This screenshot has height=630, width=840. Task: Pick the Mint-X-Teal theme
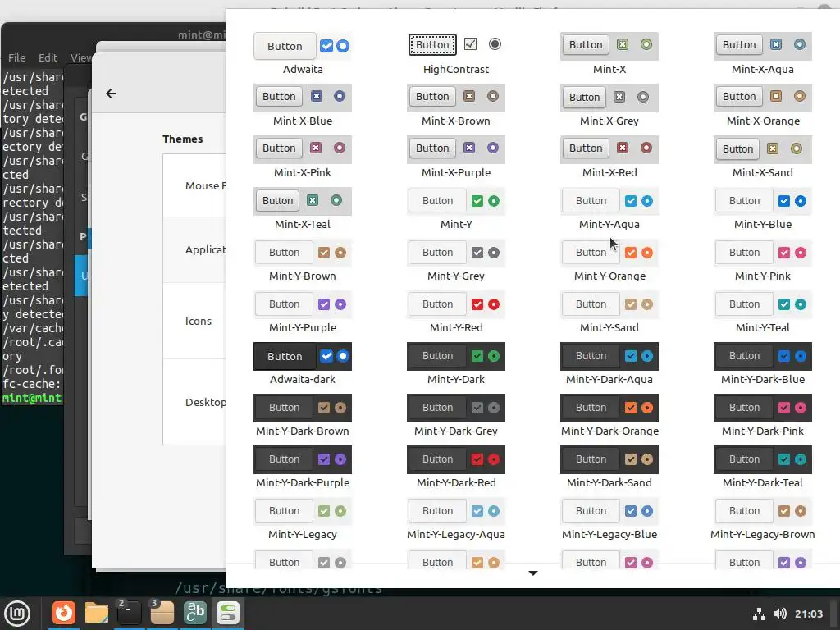[x=303, y=209]
